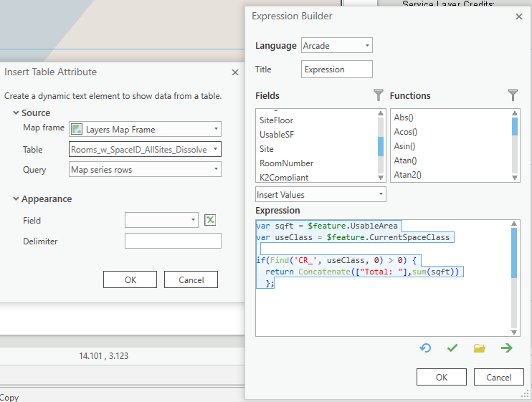Select Atan() in Functions list
Image resolution: width=532 pixels, height=402 pixels.
click(405, 161)
